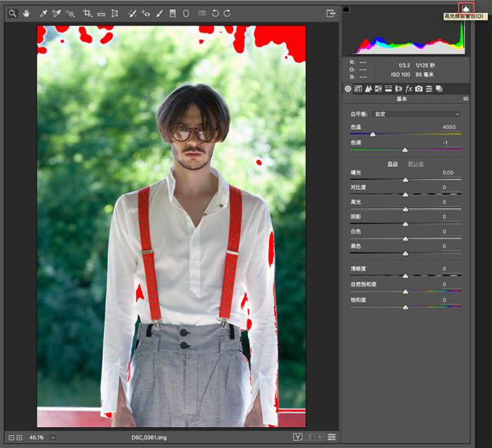This screenshot has height=448, width=492.
Task: Open the HSL adjustments panel tab
Action: pyautogui.click(x=378, y=89)
